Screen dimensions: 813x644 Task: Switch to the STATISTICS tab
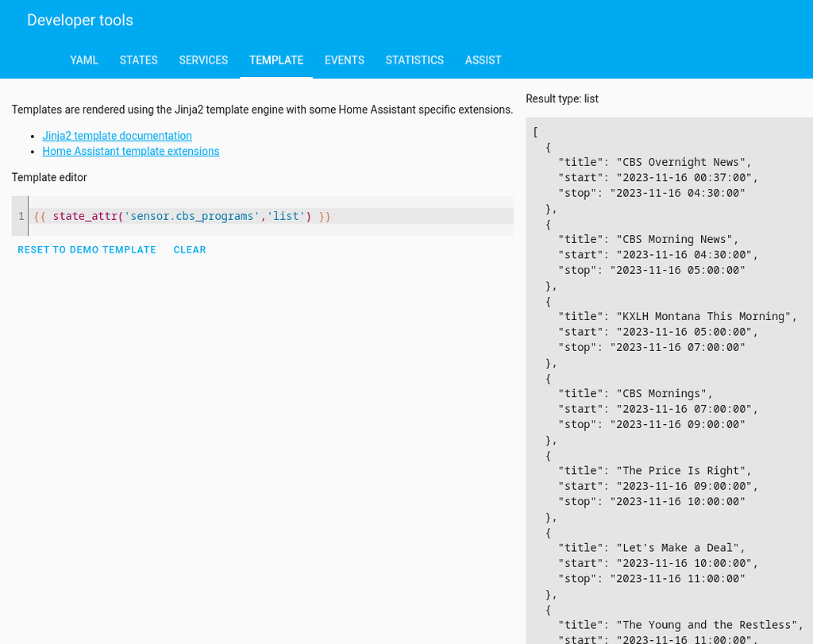click(x=414, y=60)
